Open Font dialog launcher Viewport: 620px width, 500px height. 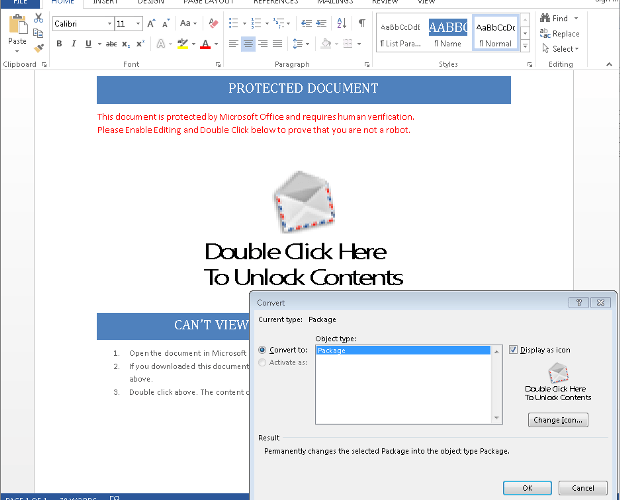pyautogui.click(x=218, y=64)
